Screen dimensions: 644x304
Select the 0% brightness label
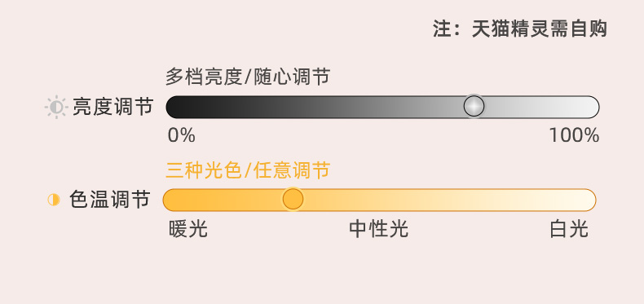coord(181,135)
